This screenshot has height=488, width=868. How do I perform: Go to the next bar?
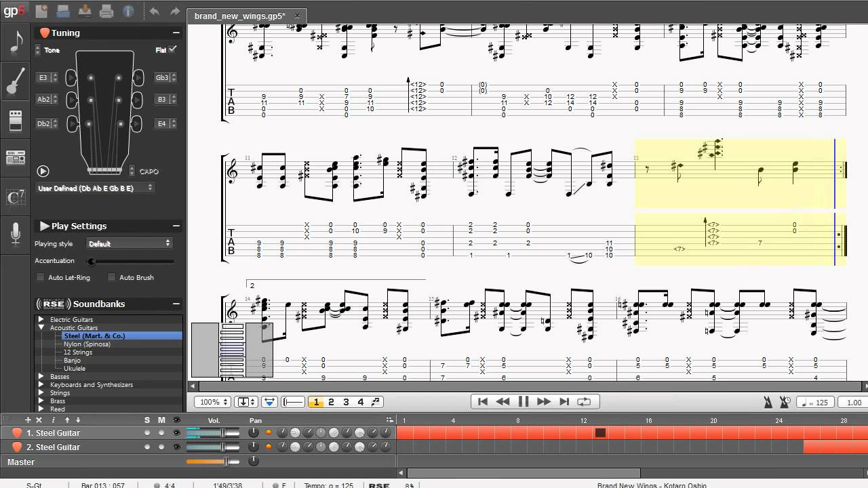click(x=544, y=402)
